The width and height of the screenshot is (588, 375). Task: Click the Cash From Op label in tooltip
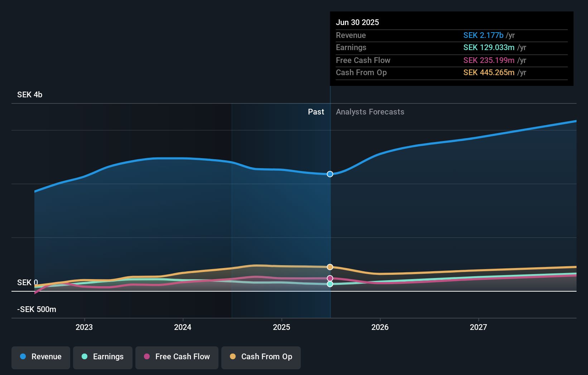pyautogui.click(x=361, y=73)
